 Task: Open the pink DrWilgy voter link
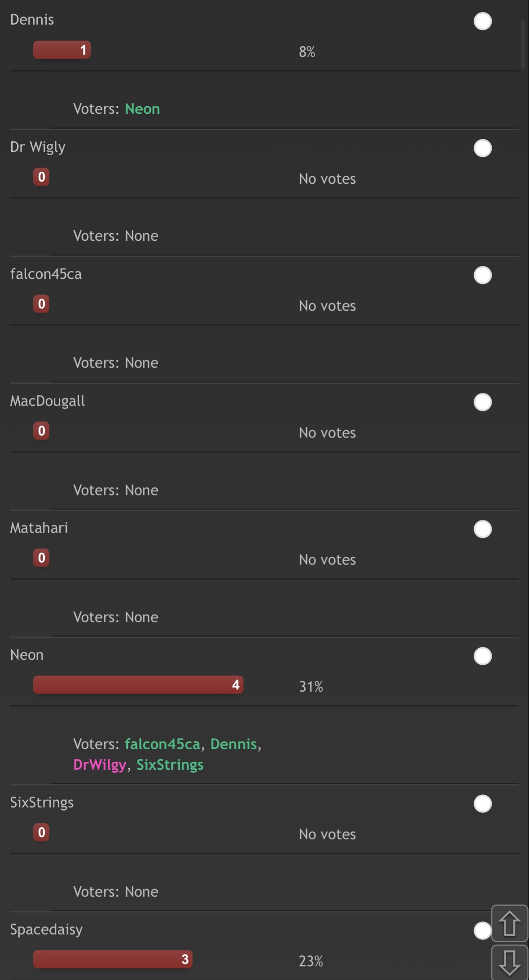point(100,765)
